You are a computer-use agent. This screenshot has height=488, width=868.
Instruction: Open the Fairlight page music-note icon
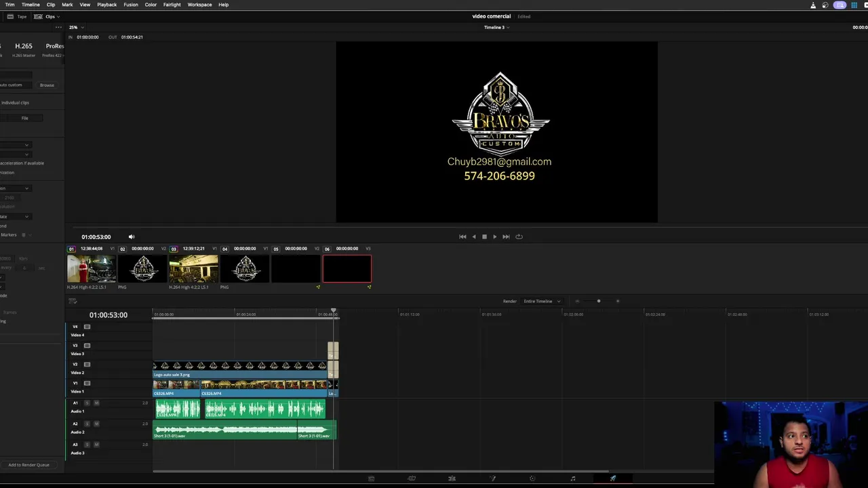(x=572, y=479)
